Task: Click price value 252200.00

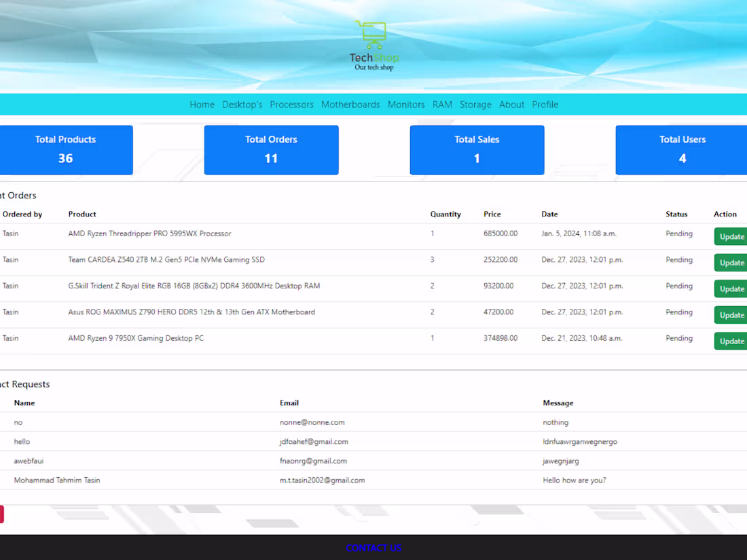Action: pyautogui.click(x=500, y=259)
